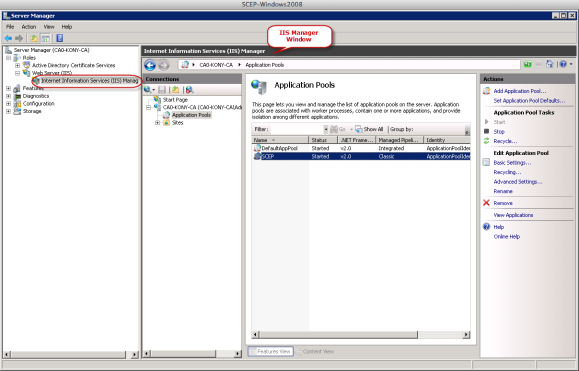Click the Save icon in Connections toolbar

(x=162, y=90)
